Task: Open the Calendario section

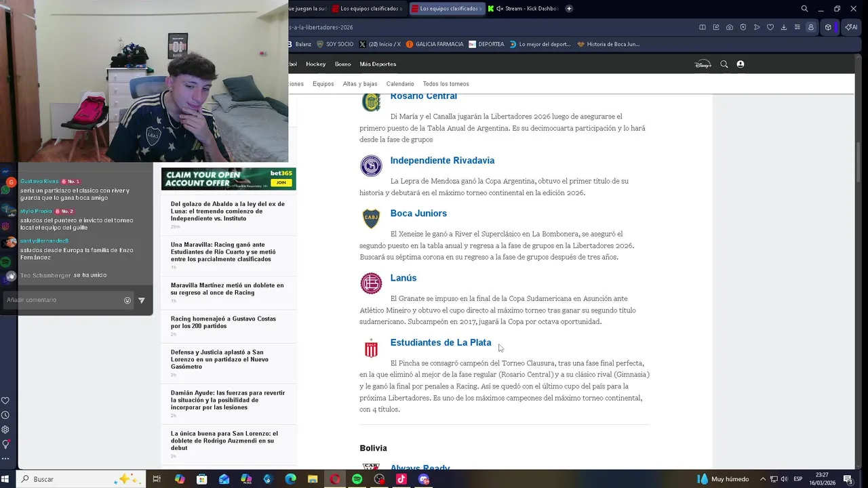Action: [400, 84]
